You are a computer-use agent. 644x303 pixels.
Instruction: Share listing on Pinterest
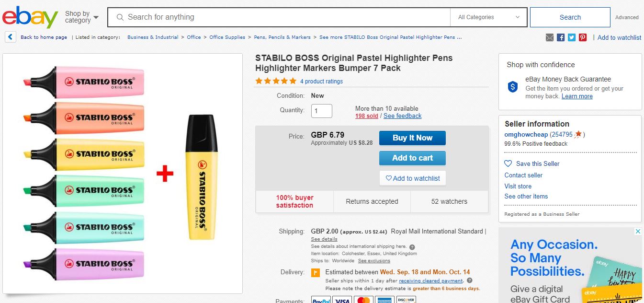click(x=583, y=37)
